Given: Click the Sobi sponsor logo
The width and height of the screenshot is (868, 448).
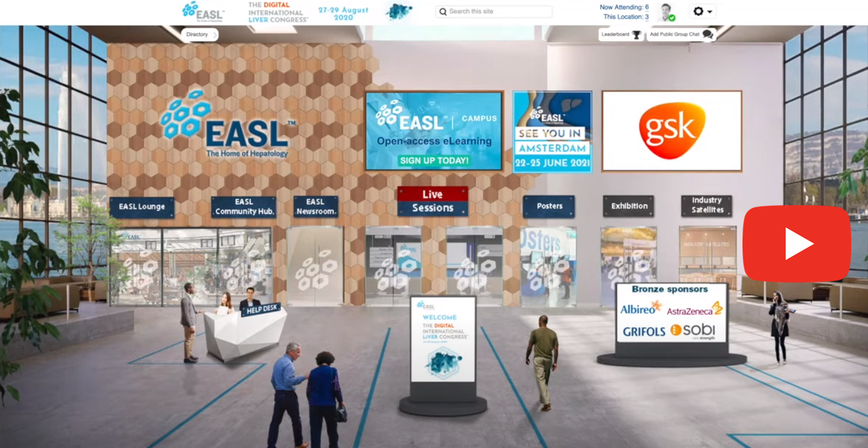Looking at the screenshot, I should [693, 331].
